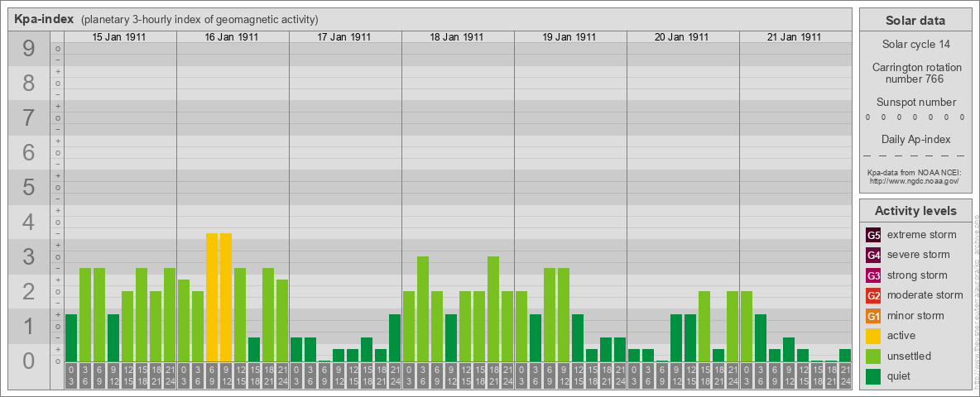Select the light green 'unsettled' legend swatch
This screenshot has height=397, width=980.
point(873,356)
